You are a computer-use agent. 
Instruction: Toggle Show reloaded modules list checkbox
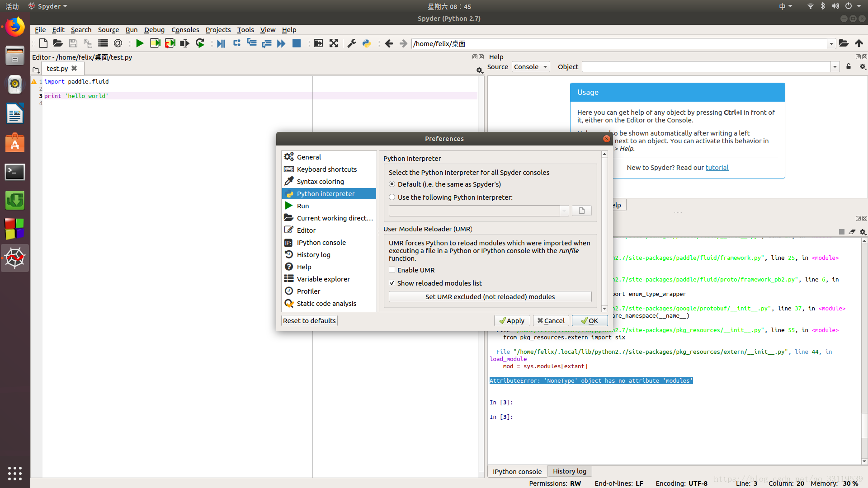point(392,283)
